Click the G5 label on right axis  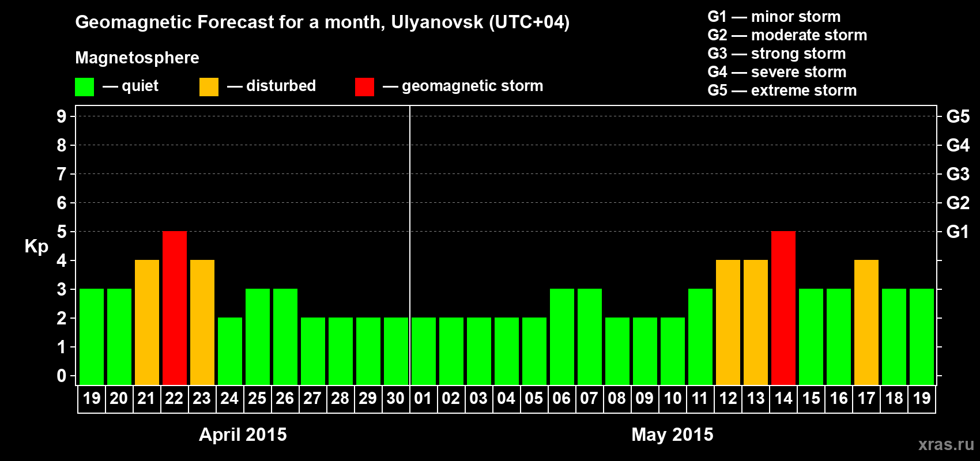[958, 116]
